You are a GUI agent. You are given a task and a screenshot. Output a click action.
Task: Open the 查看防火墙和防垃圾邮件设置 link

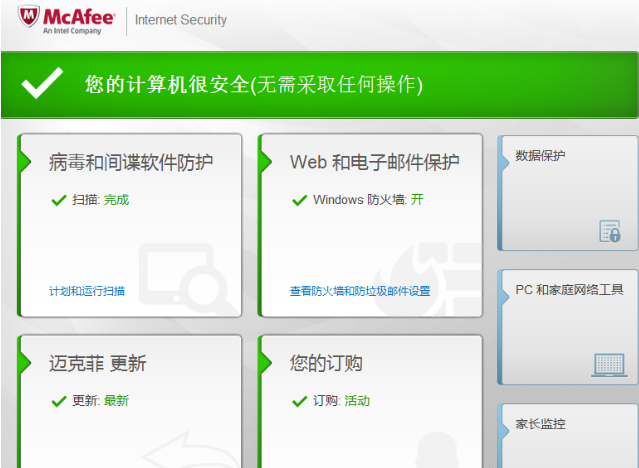[360, 291]
